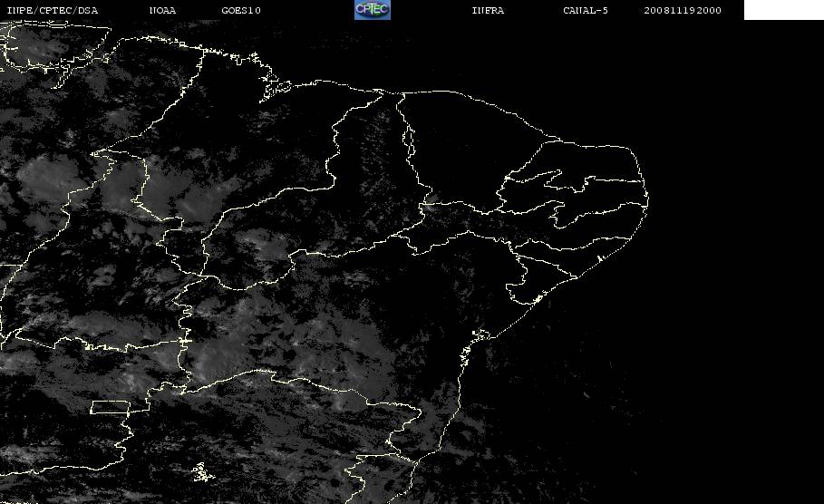Click the CPTEC logo in the header

click(372, 9)
